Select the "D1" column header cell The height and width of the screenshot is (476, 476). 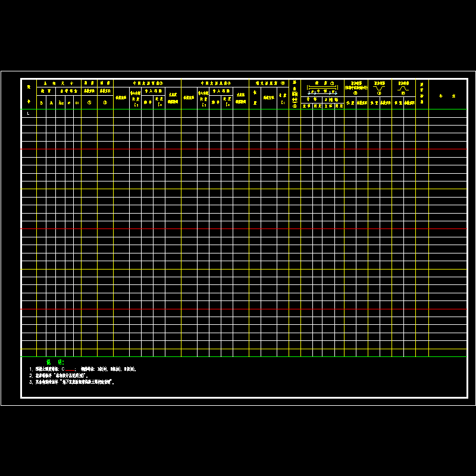coord(77,103)
